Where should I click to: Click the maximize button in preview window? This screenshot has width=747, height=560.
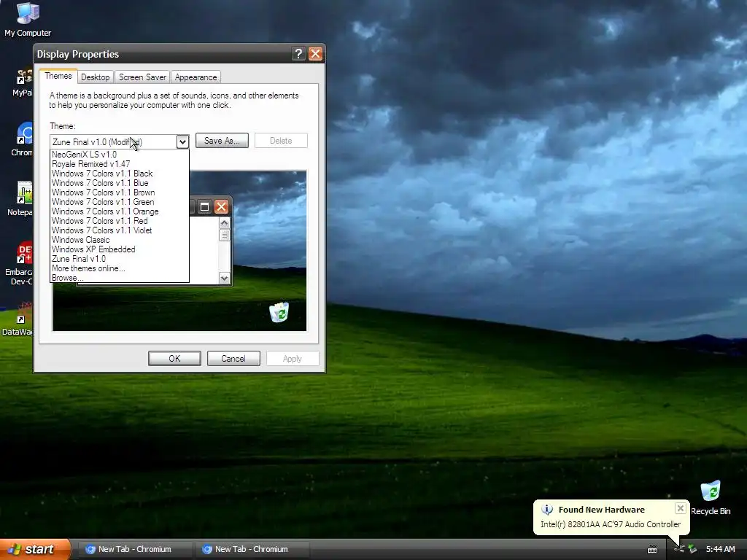click(x=204, y=206)
